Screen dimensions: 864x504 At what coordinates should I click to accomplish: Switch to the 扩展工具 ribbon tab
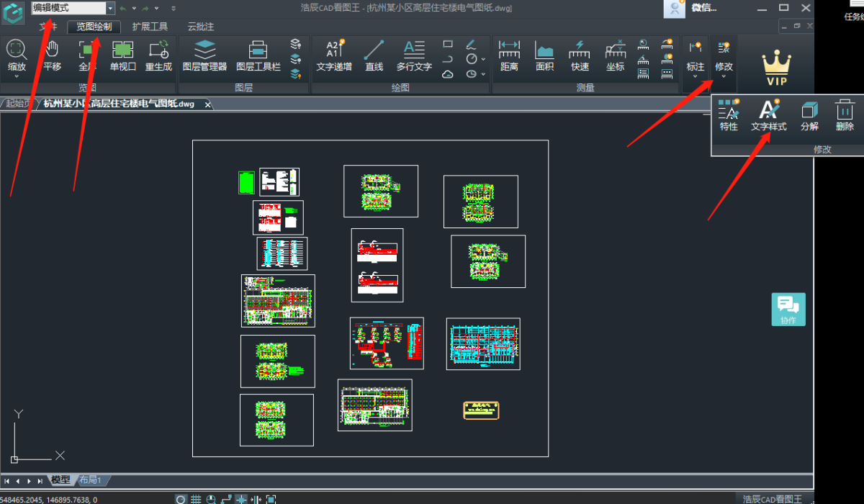point(150,27)
